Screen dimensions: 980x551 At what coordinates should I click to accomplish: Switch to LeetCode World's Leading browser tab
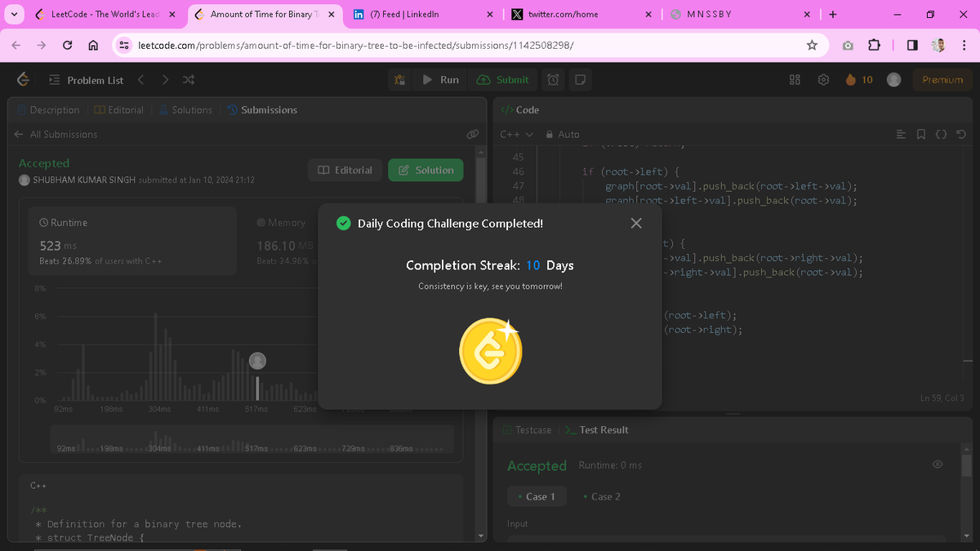coord(105,14)
